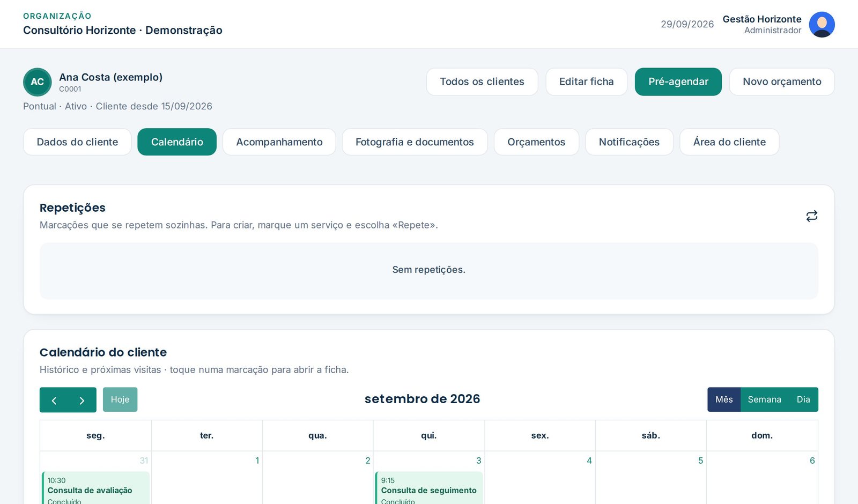Click the date 29/09/2026
The width and height of the screenshot is (858, 504).
coord(687,24)
